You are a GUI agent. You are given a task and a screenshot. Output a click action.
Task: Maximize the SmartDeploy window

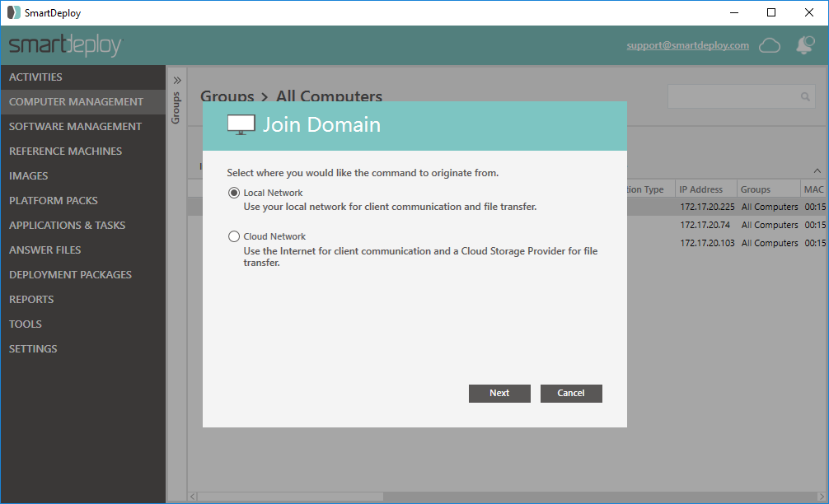(x=771, y=12)
